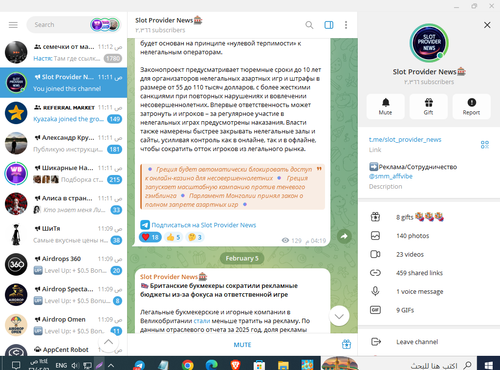Screen dimensions: 500x370
Task: Open the 9 GIFs list
Action: point(429,310)
